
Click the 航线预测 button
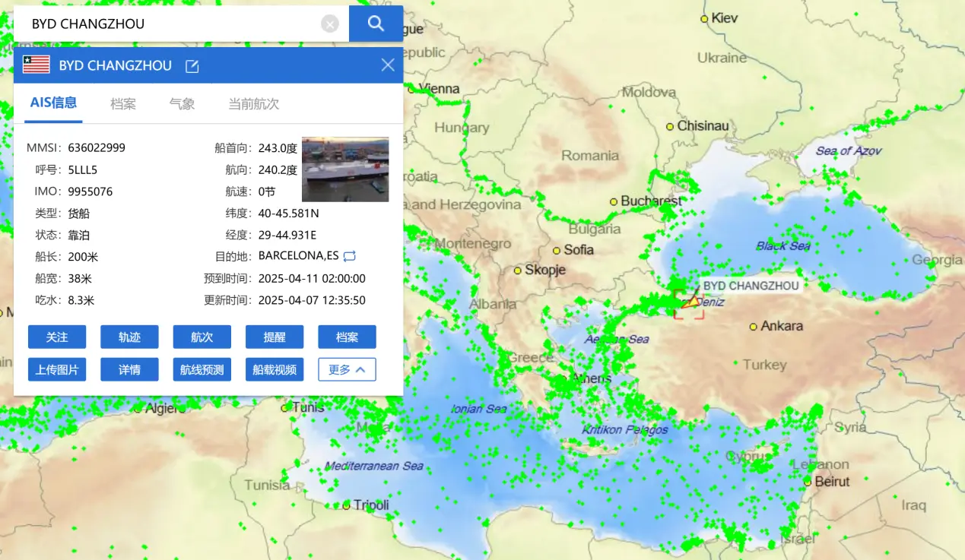point(202,369)
